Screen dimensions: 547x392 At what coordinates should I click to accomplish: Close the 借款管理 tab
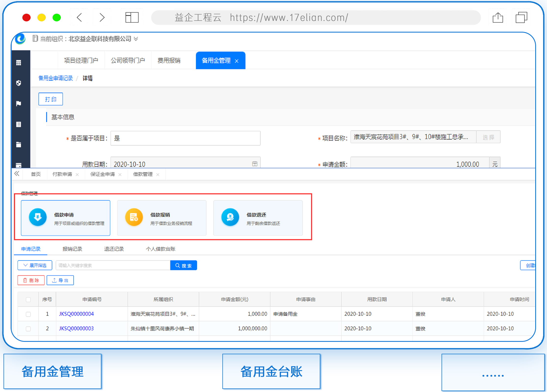pos(158,175)
